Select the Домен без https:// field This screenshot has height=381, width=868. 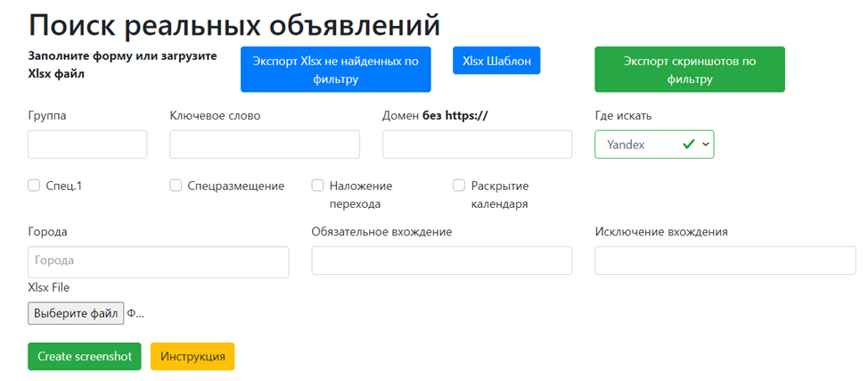click(x=477, y=145)
